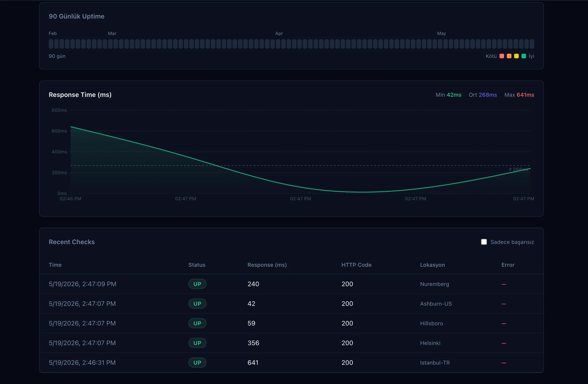Select the first uptime bar under Feb

51,44
